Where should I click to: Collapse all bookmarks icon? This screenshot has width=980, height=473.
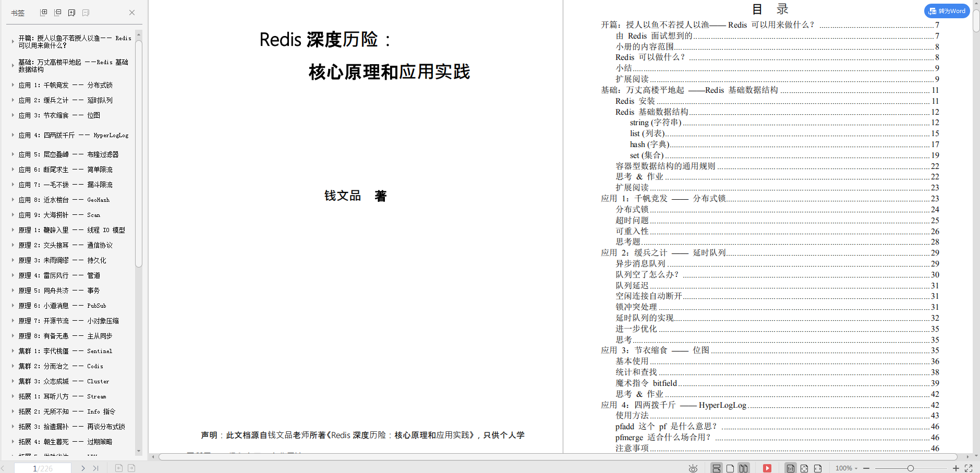[x=58, y=13]
